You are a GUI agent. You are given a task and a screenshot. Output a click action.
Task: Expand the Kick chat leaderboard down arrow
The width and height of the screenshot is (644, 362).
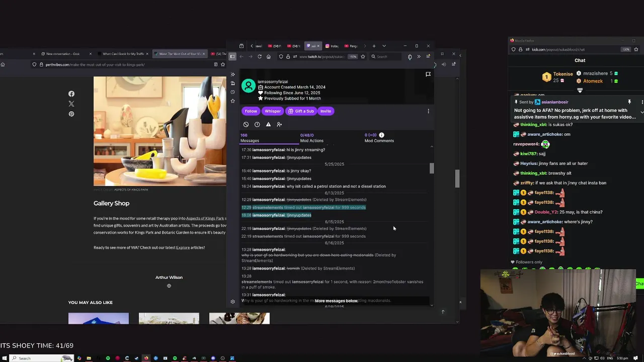tap(580, 90)
